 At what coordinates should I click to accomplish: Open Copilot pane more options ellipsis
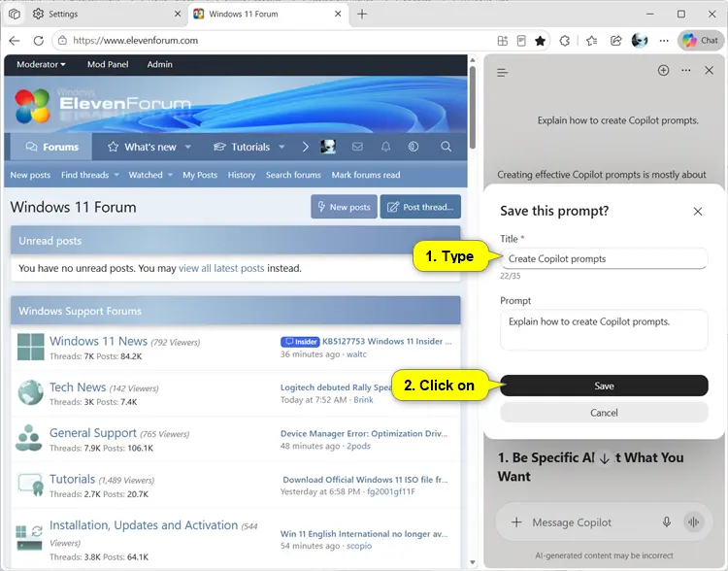[685, 70]
